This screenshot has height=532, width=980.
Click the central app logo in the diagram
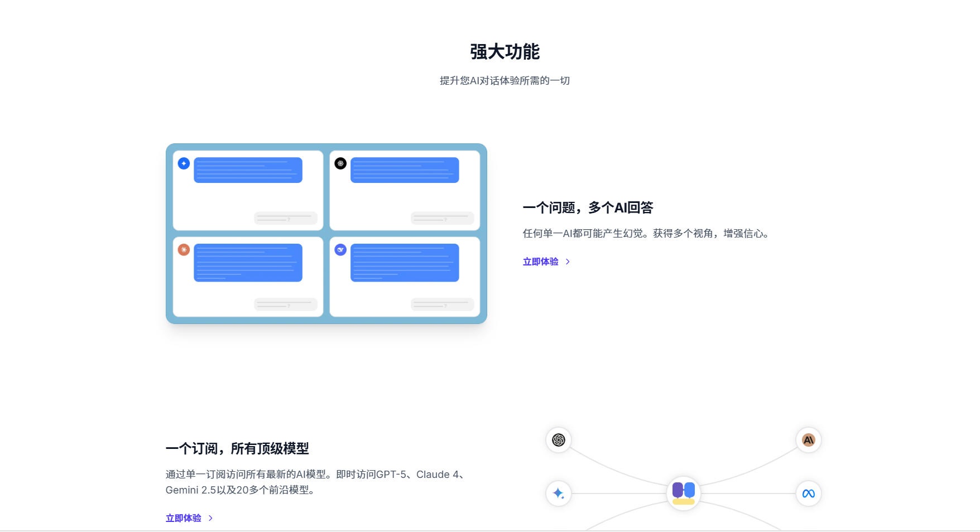[683, 493]
